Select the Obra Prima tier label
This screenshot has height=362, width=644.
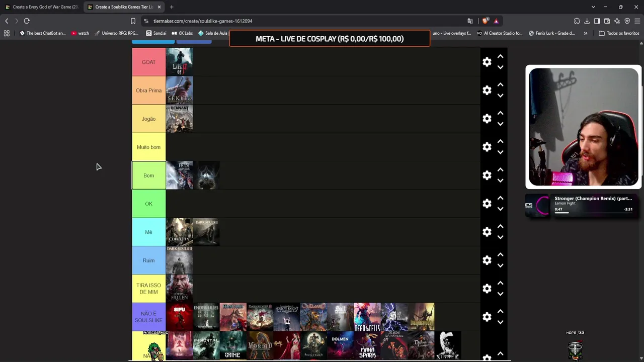(149, 90)
